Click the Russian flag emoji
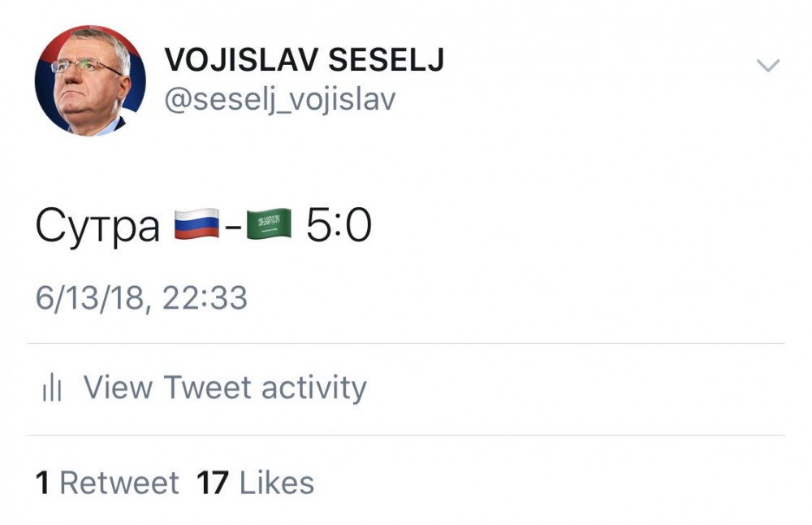The image size is (812, 525). (197, 225)
